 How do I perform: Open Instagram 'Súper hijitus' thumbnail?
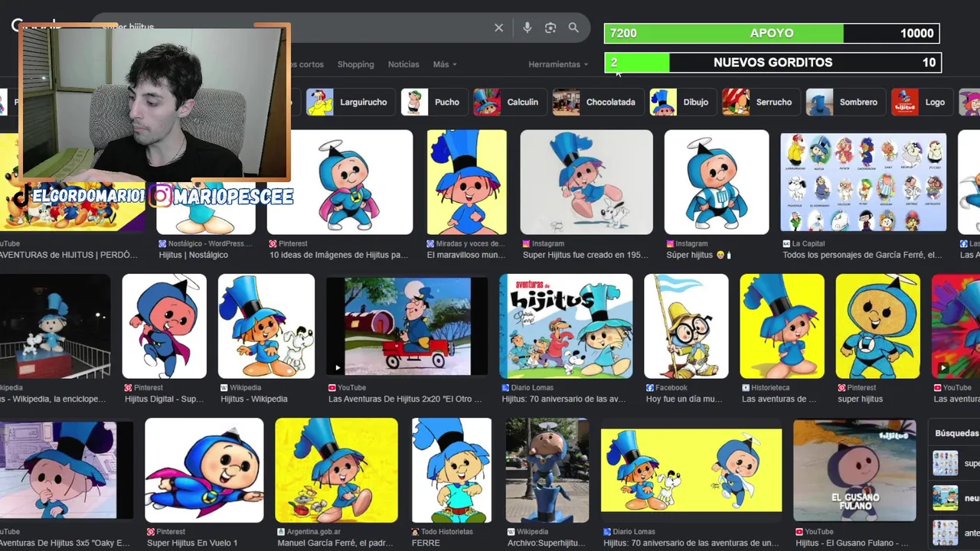tap(717, 182)
